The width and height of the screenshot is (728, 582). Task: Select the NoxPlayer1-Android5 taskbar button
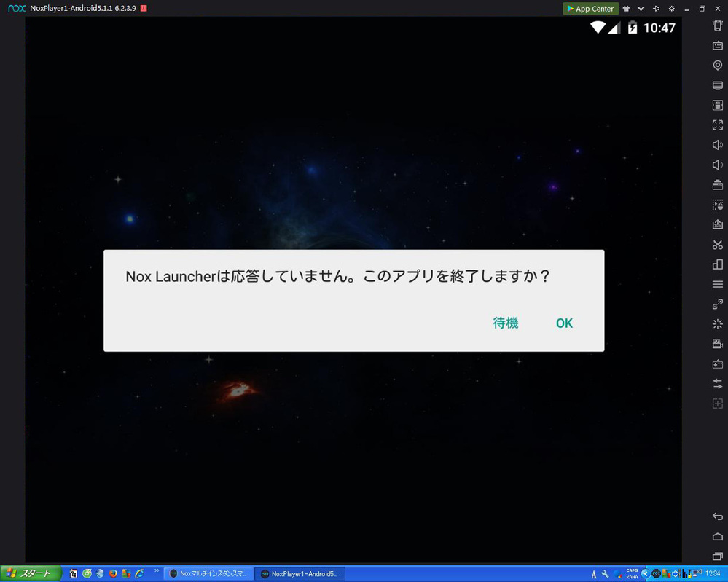tap(300, 574)
